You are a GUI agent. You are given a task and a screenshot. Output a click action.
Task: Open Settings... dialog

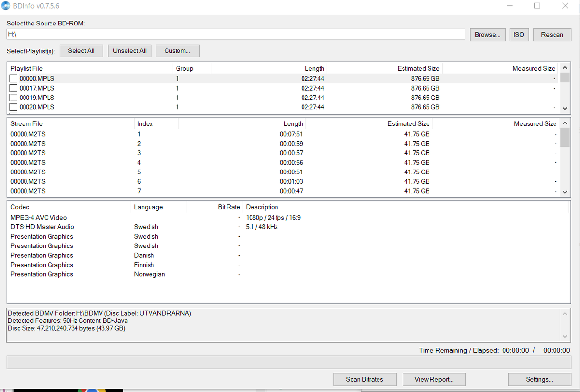540,379
